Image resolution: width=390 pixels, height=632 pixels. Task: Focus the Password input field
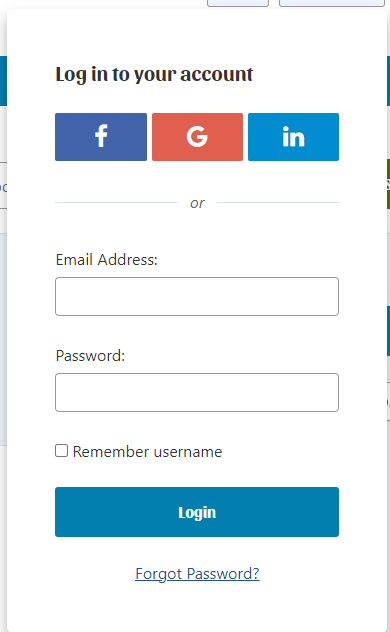click(x=197, y=393)
